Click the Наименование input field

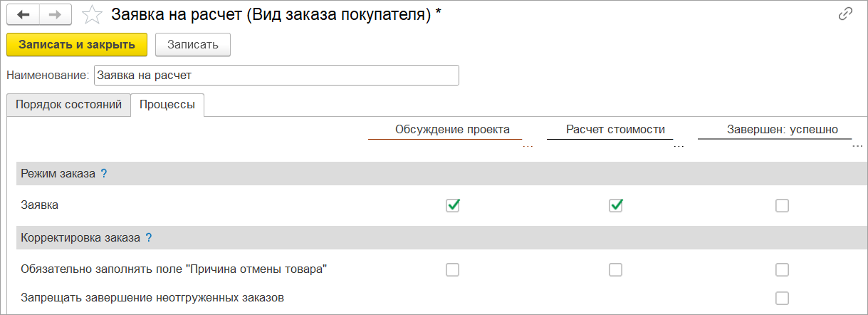(276, 75)
